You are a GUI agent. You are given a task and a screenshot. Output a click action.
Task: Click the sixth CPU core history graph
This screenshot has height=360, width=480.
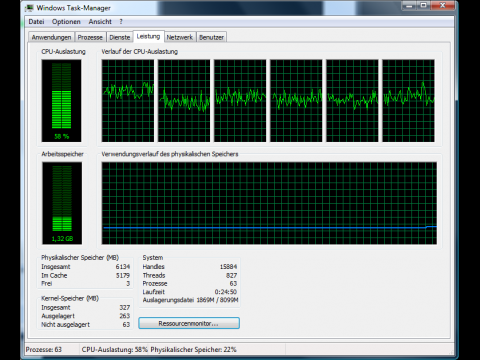[x=408, y=101]
